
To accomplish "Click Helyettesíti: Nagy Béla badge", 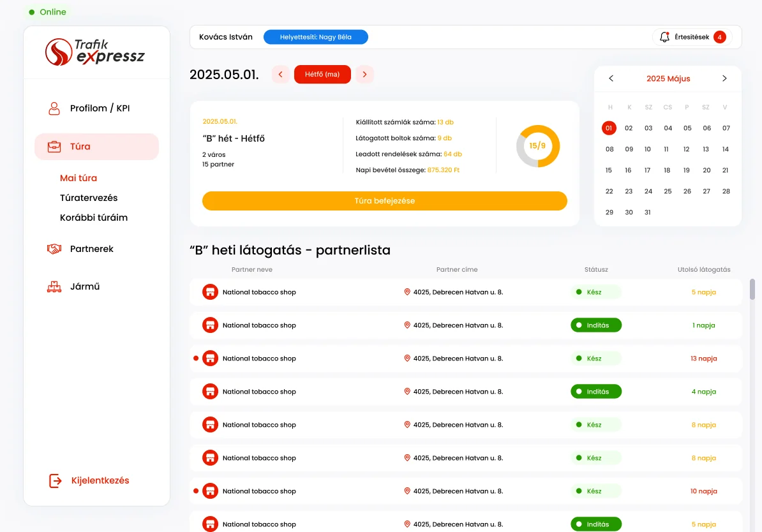I will coord(316,37).
